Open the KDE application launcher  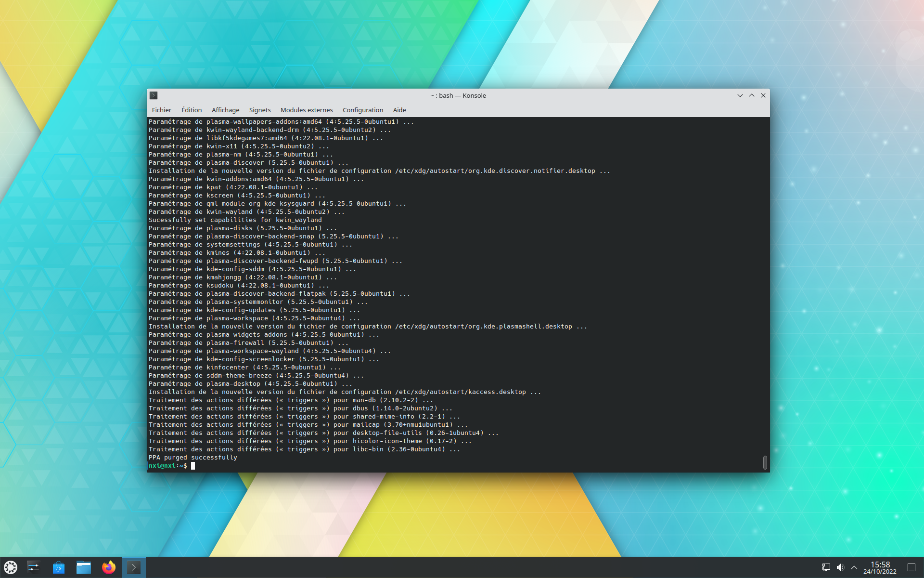coord(11,567)
